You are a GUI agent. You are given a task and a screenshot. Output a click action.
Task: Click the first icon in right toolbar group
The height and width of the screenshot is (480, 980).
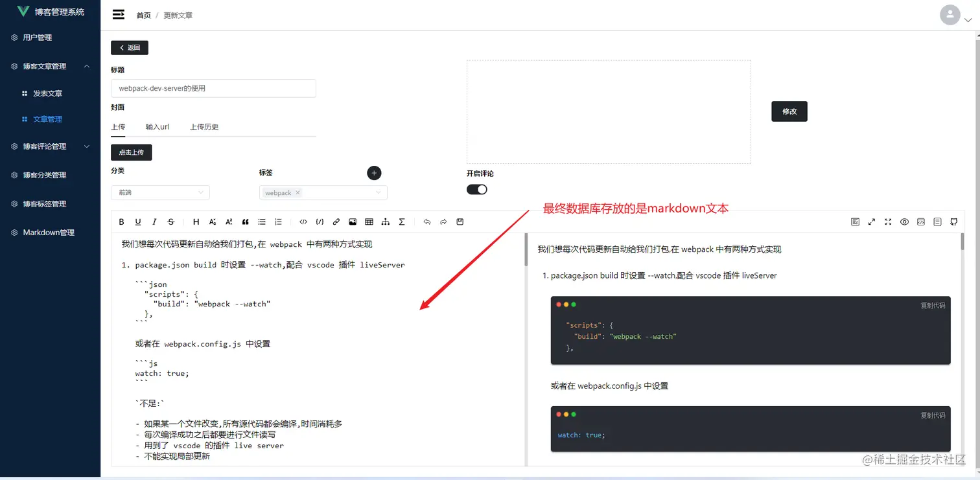(856, 222)
